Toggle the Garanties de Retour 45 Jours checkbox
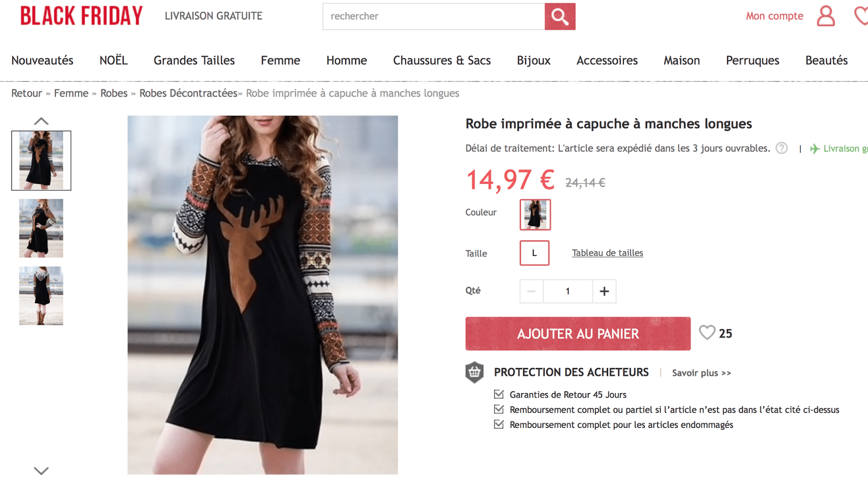Screen dimensions: 868x488 [499, 394]
